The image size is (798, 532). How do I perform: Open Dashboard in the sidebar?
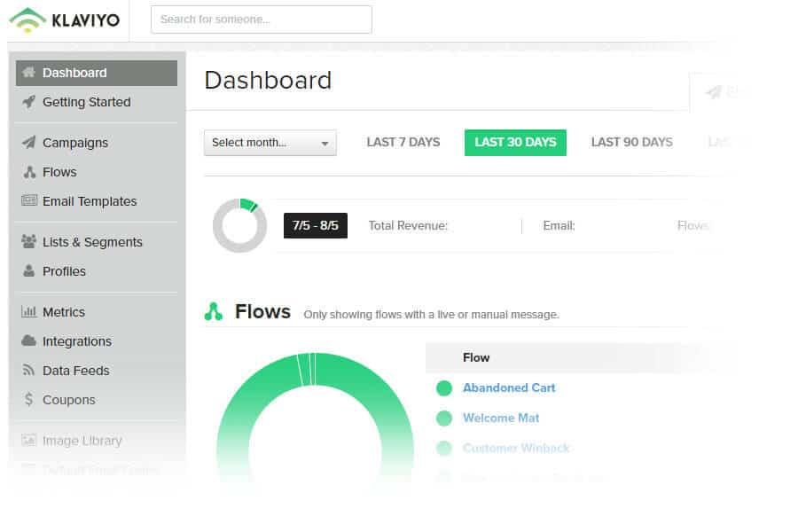[97, 73]
